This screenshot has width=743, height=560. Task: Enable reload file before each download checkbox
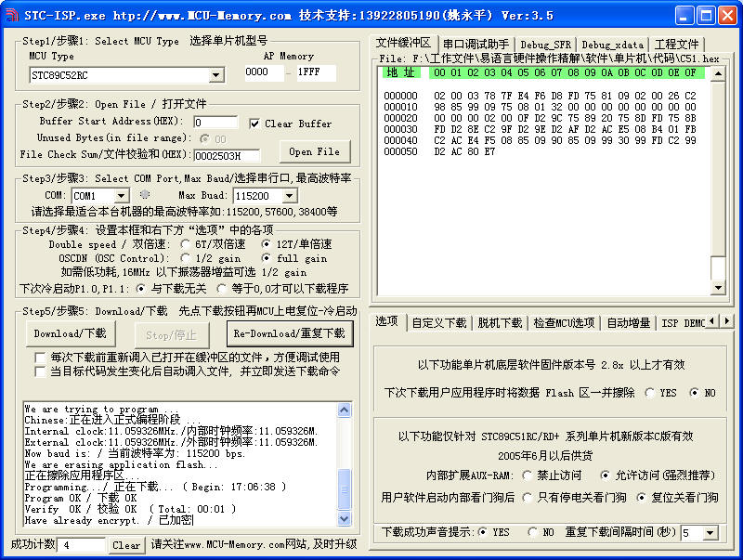click(x=40, y=357)
